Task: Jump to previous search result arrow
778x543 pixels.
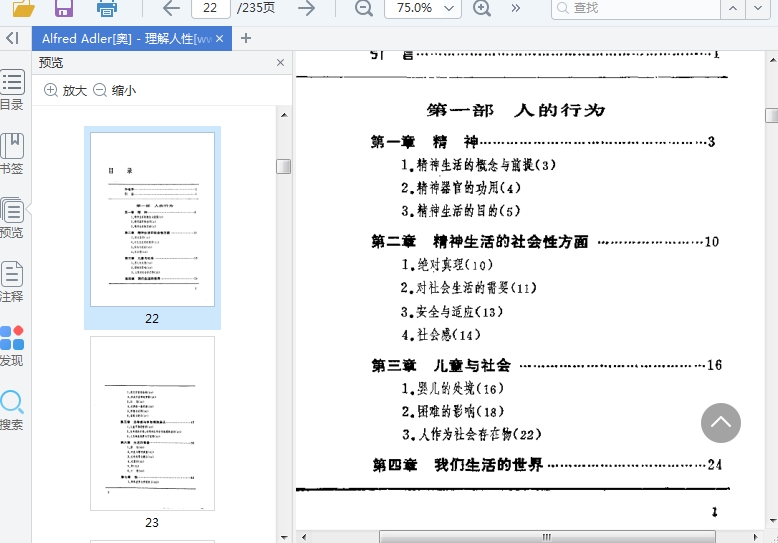Action: click(733, 8)
